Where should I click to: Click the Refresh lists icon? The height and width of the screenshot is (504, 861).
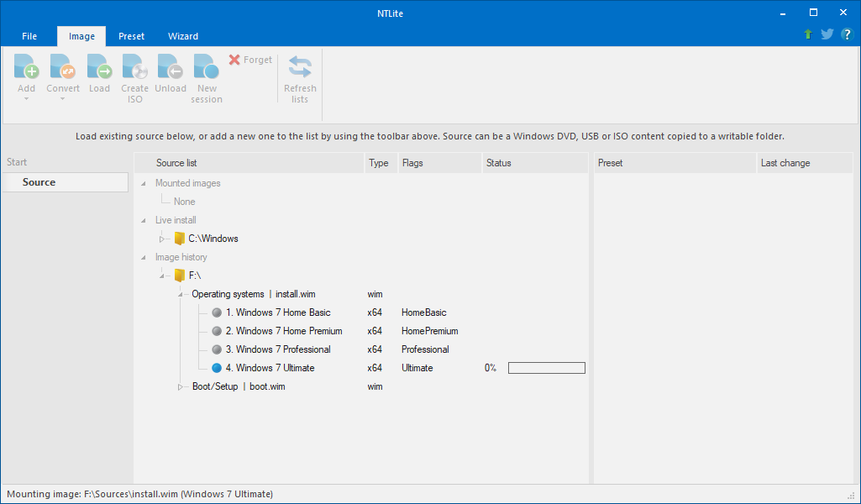click(x=300, y=67)
